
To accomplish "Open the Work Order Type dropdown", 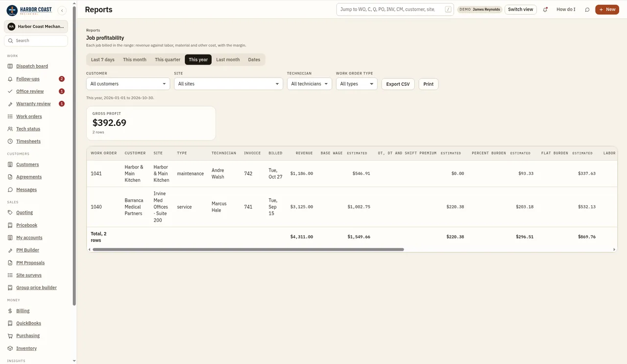I will point(357,84).
